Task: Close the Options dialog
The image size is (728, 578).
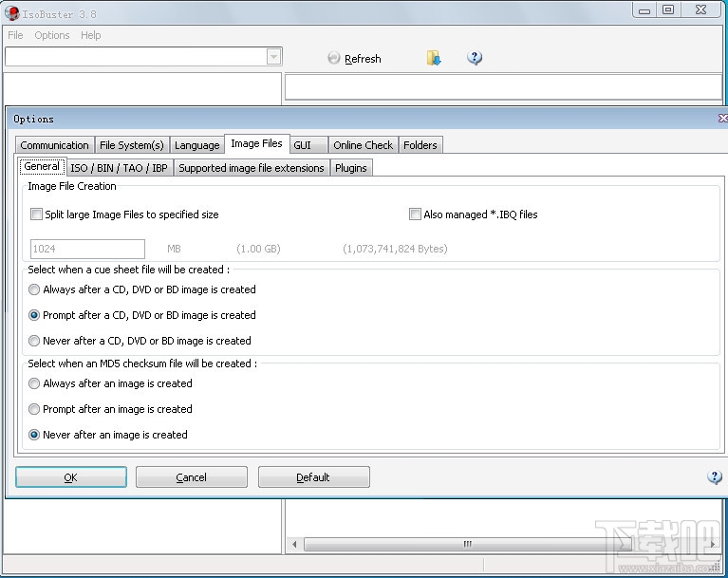Action: (722, 119)
